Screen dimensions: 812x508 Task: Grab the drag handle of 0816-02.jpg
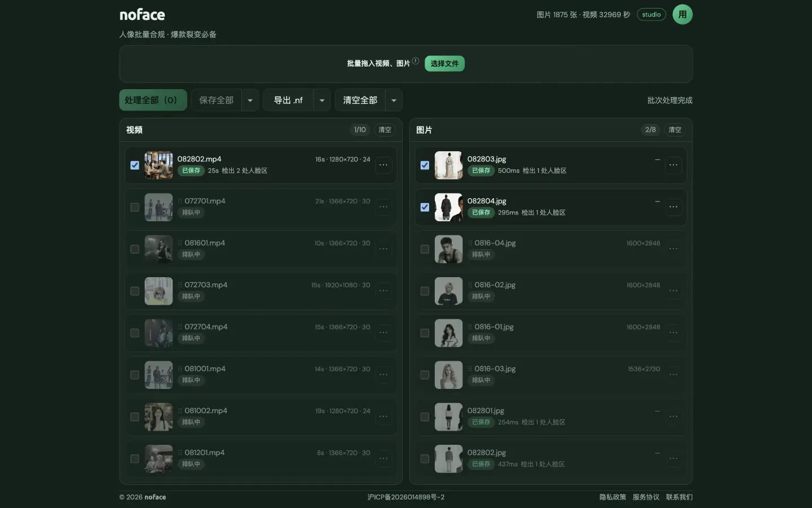[x=470, y=285]
